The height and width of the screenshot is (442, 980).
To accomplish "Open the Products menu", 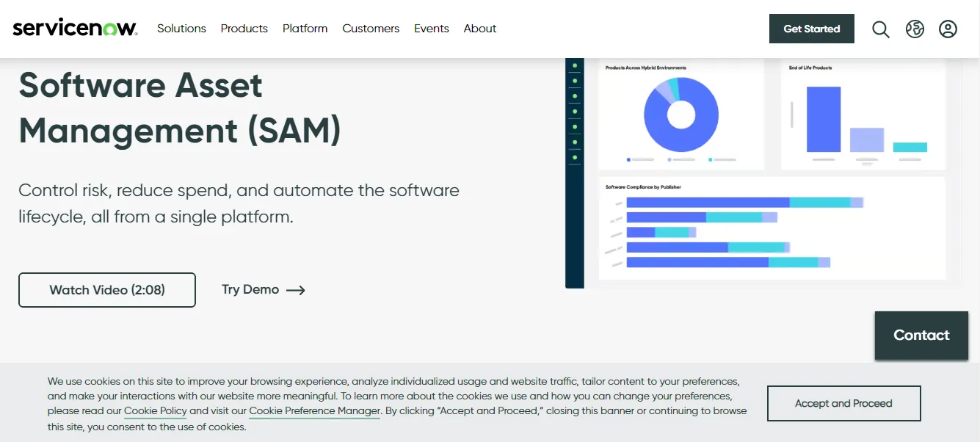I will [244, 29].
